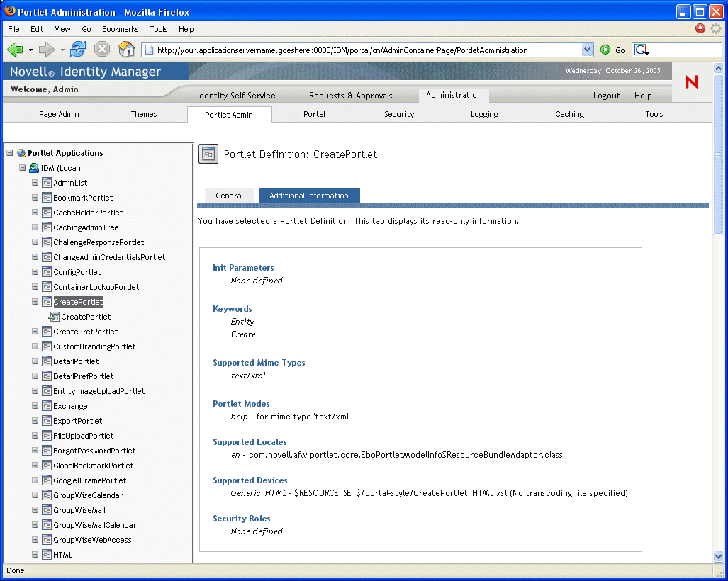Open the Logging tab
This screenshot has width=728, height=581.
tap(484, 114)
